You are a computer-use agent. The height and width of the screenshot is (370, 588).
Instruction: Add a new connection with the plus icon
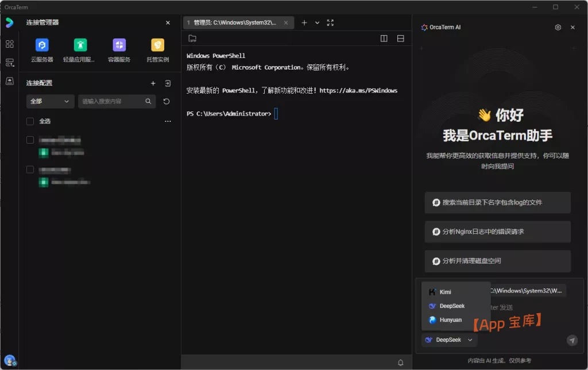pyautogui.click(x=153, y=83)
